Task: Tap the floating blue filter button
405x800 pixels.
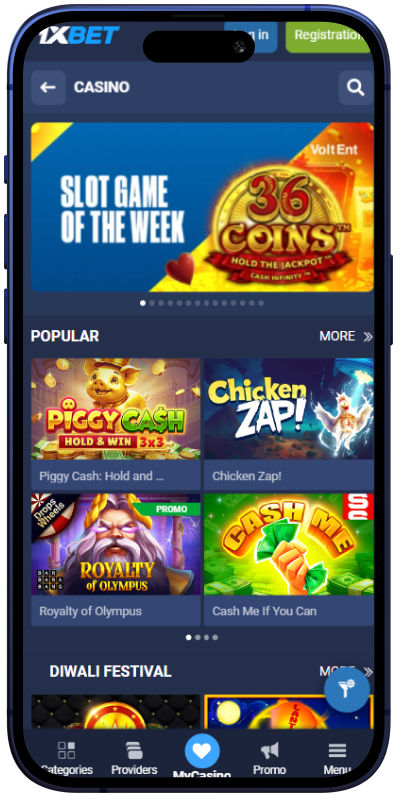Action: 347,690
